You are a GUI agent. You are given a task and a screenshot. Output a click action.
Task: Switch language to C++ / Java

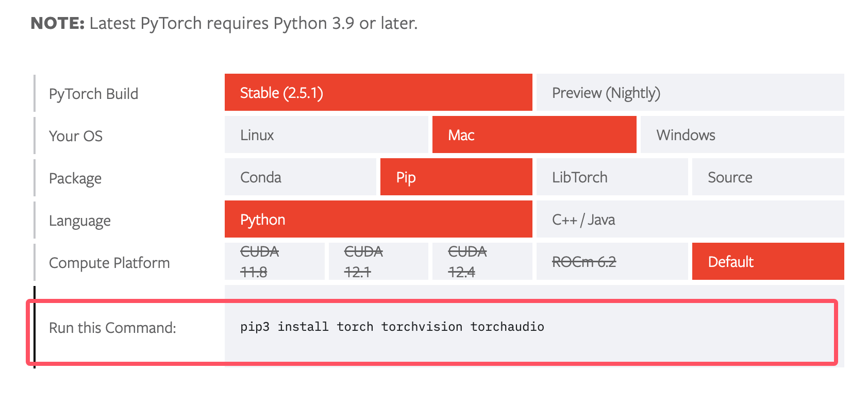[690, 220]
